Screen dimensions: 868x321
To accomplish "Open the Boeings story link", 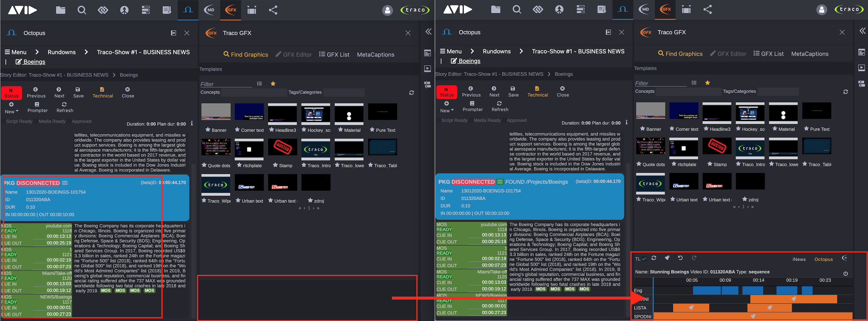I will (34, 62).
